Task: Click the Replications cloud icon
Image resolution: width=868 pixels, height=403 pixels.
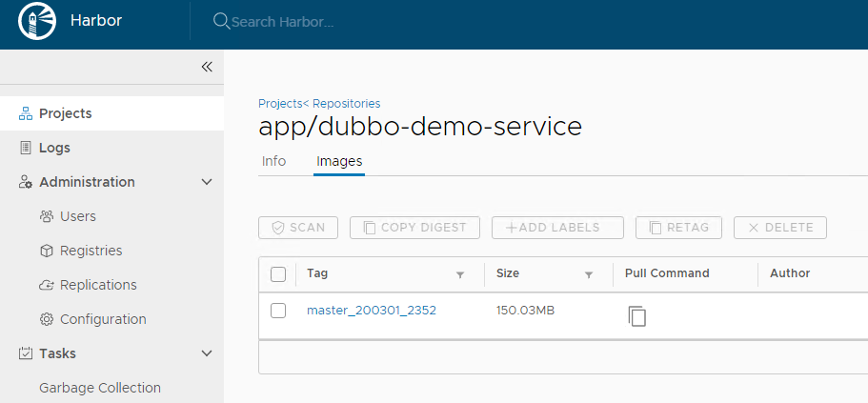Action: 46,285
